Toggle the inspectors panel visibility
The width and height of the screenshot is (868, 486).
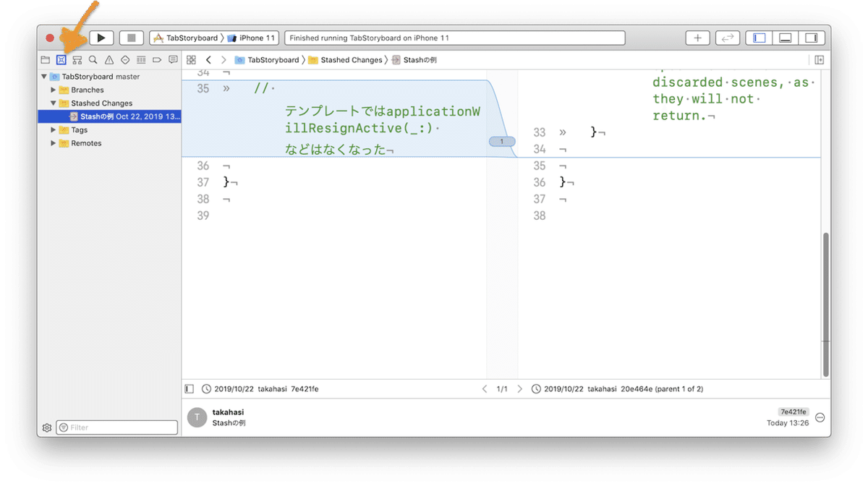(812, 38)
